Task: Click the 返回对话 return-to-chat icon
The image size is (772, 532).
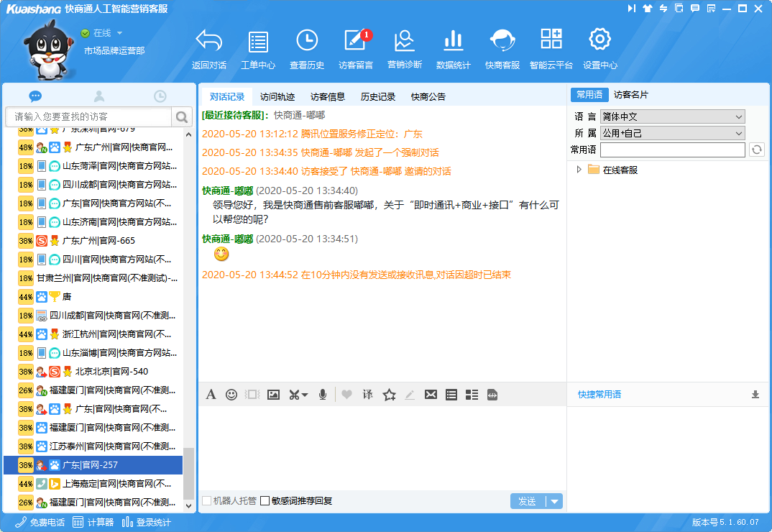Action: pos(208,42)
